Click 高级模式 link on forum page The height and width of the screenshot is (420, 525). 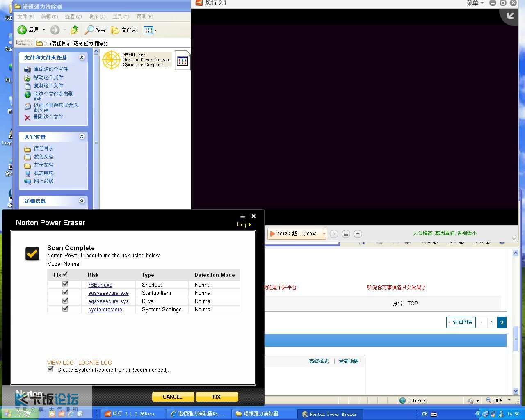click(x=319, y=361)
